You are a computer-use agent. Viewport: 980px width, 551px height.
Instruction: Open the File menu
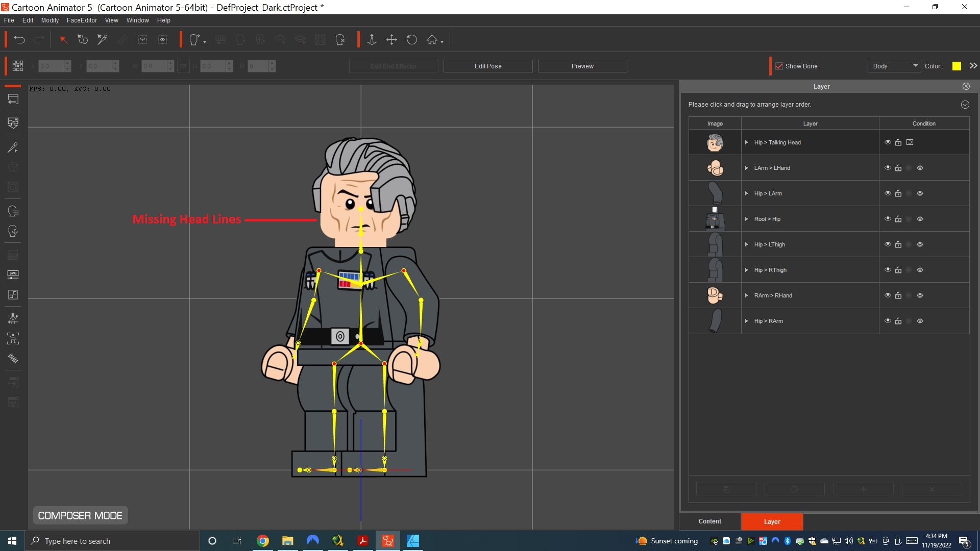pyautogui.click(x=9, y=20)
